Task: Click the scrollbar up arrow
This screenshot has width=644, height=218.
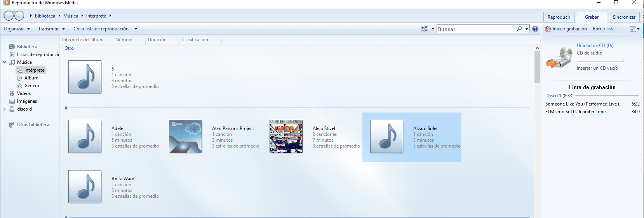Action: [537, 48]
